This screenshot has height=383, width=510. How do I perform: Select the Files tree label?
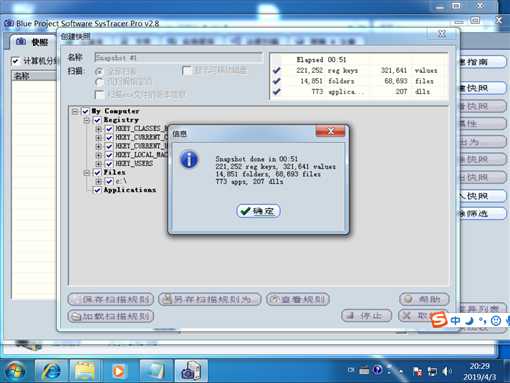tap(114, 172)
